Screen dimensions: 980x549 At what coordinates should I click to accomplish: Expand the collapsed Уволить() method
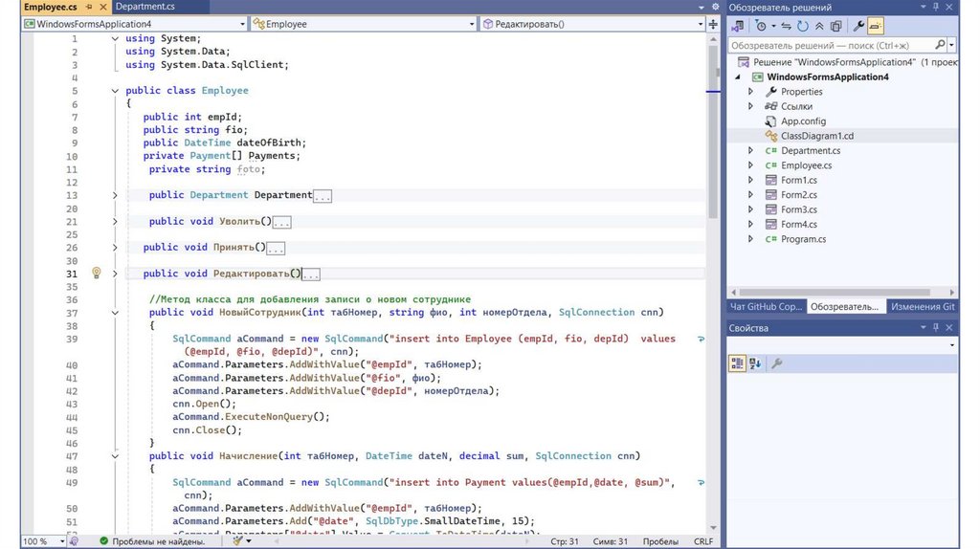[116, 221]
